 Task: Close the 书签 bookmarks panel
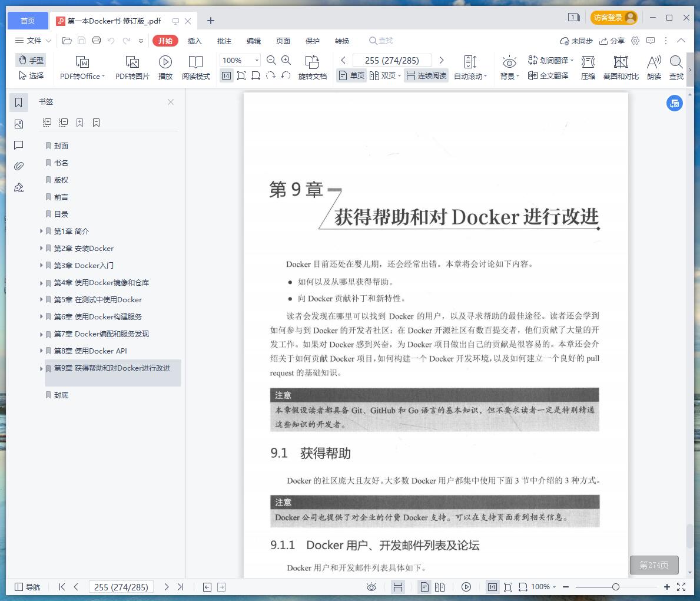(171, 102)
